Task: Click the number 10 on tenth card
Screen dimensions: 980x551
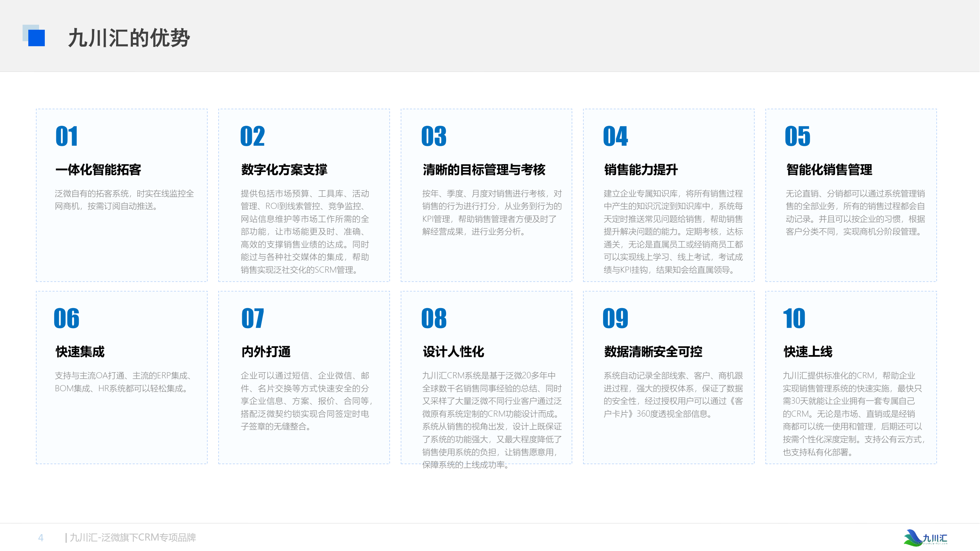Action: coord(794,318)
